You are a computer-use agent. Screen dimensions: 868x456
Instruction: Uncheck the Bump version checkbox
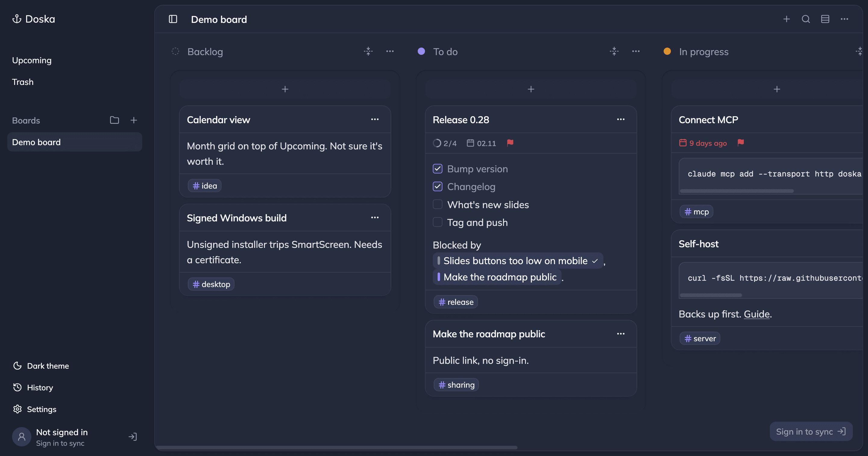click(x=437, y=169)
